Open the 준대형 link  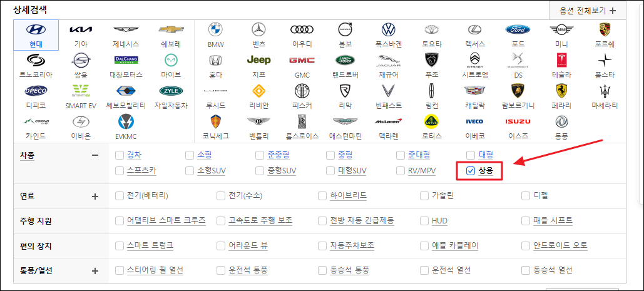419,155
